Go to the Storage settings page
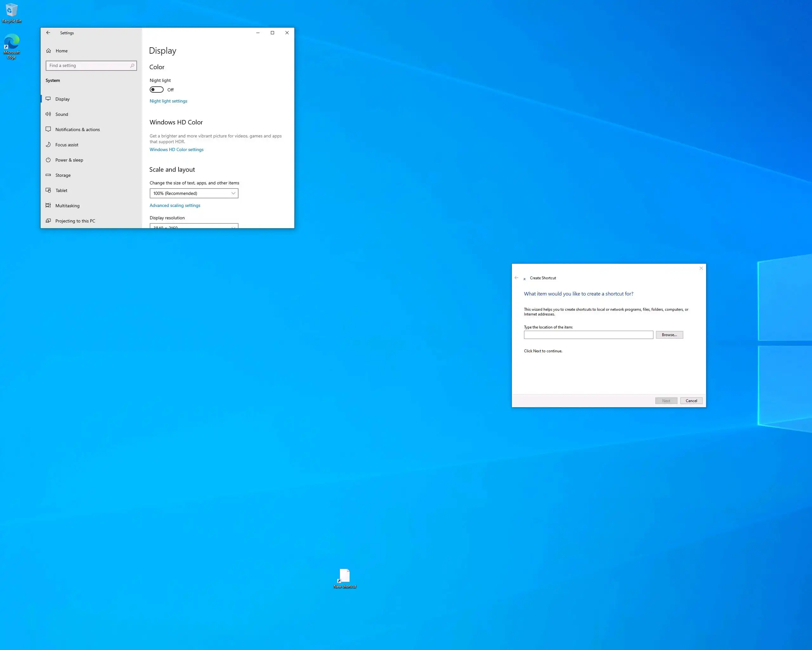The height and width of the screenshot is (650, 812). (x=63, y=175)
